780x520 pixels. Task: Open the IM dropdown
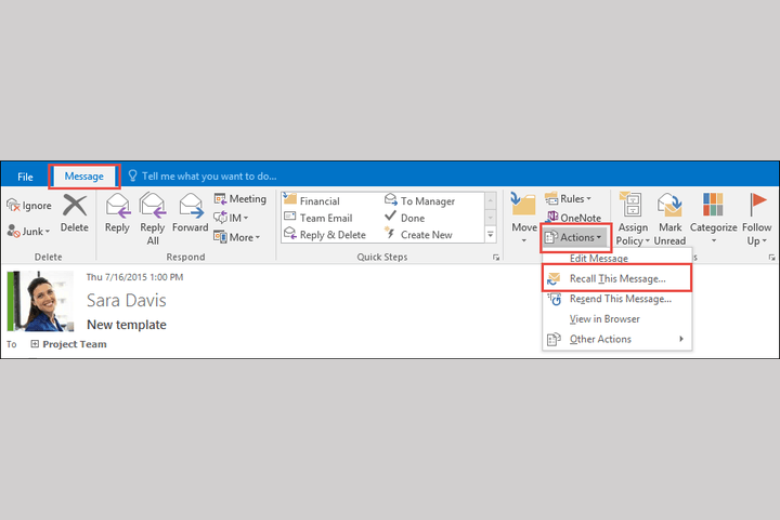pos(231,218)
